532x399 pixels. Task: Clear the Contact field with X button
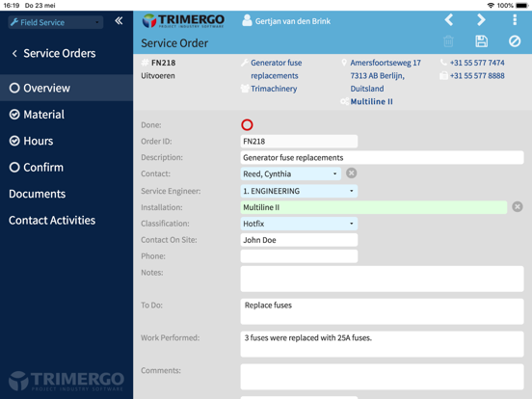[352, 173]
